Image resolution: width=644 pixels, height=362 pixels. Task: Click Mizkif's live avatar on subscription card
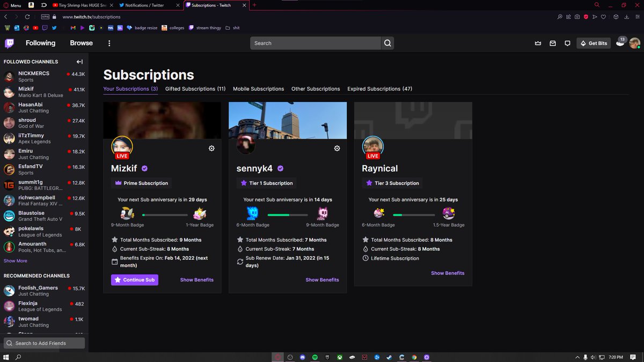[122, 147]
